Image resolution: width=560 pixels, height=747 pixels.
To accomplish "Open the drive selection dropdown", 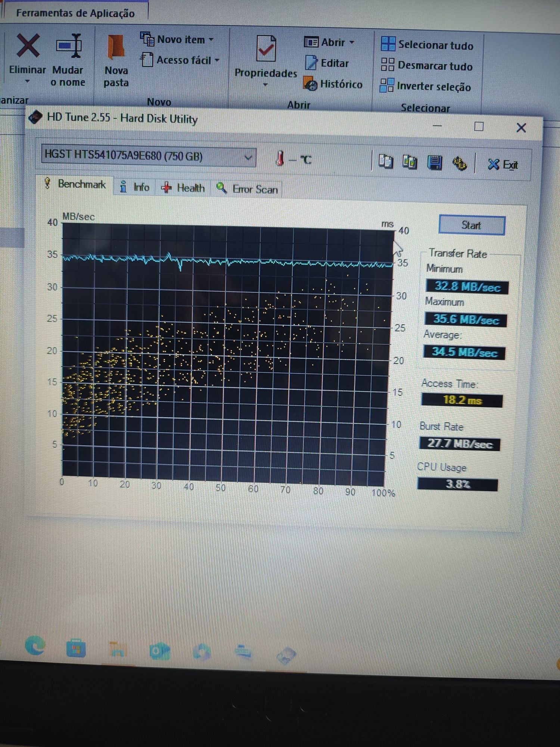I will [248, 158].
